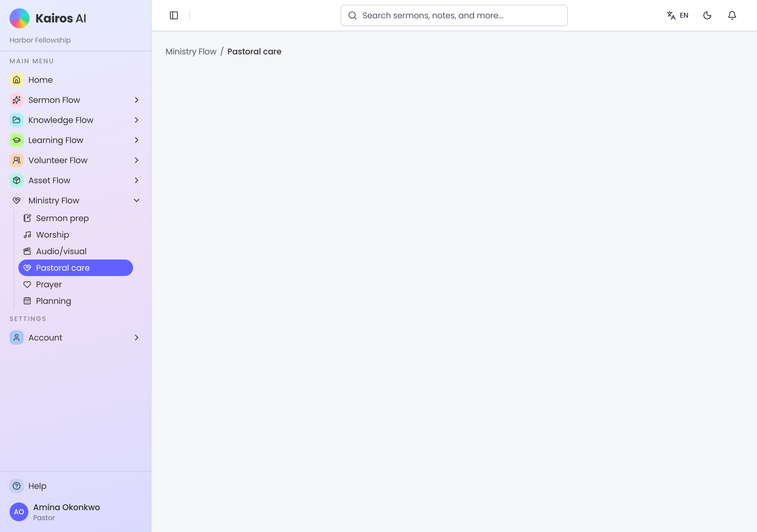This screenshot has height=532, width=757.
Task: Click the Worship music note icon
Action: 28,235
